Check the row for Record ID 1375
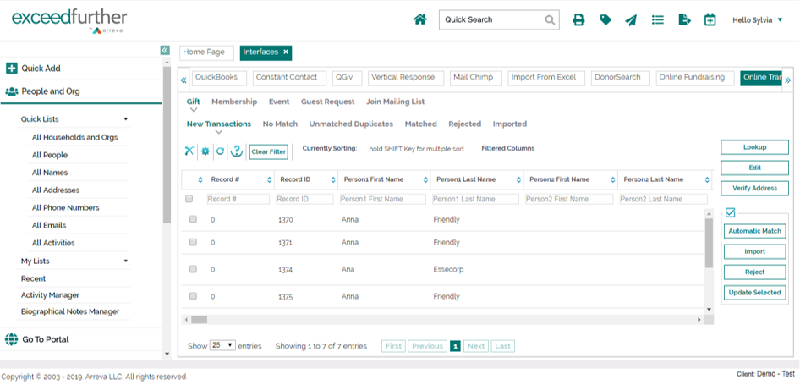Screen dimensions: 800x385 pos(193,296)
